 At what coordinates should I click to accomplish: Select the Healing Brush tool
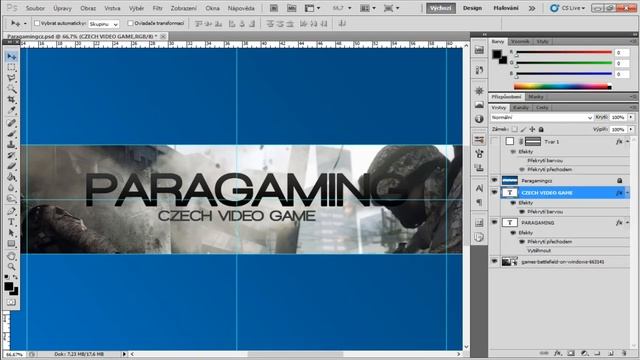(11, 123)
